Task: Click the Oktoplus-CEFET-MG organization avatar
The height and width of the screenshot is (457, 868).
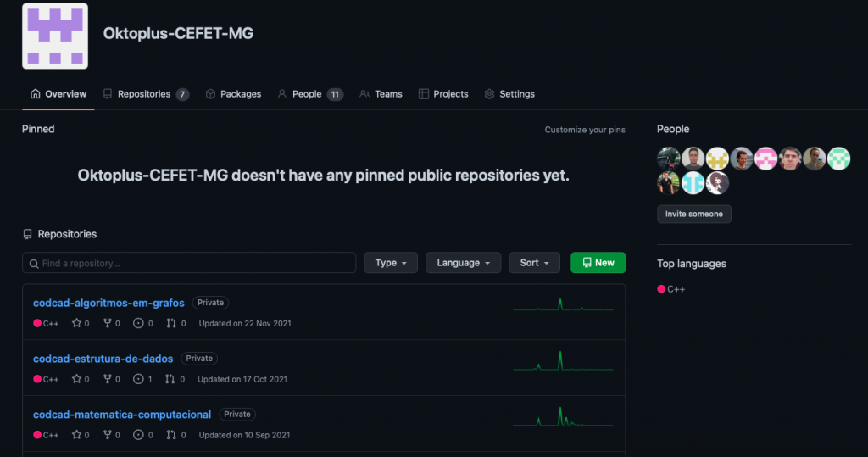Action: (x=55, y=36)
